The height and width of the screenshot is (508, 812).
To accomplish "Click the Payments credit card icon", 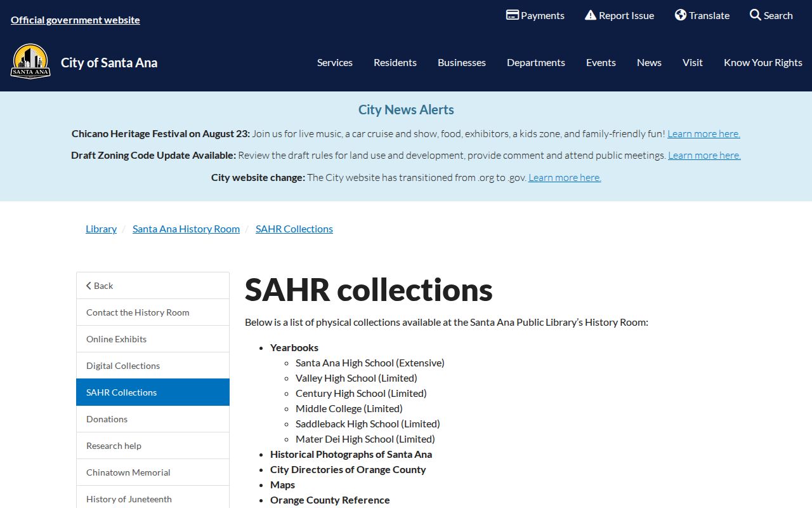I will click(513, 15).
